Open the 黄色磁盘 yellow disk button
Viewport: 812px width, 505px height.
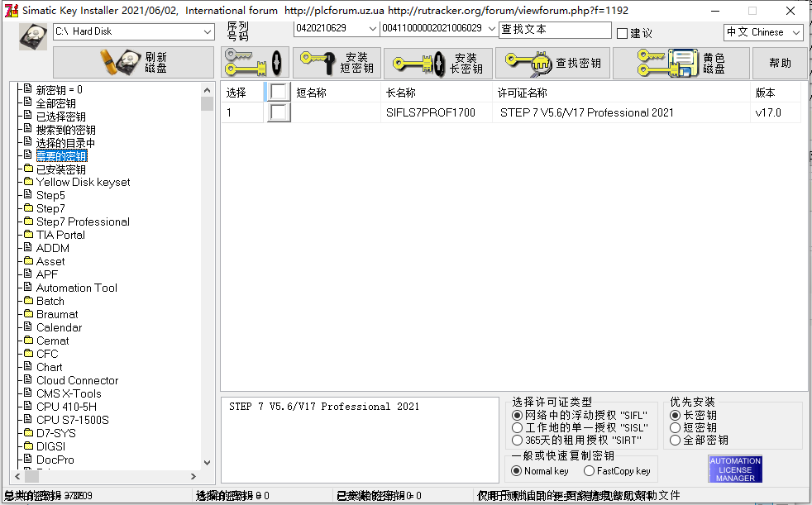(x=681, y=63)
